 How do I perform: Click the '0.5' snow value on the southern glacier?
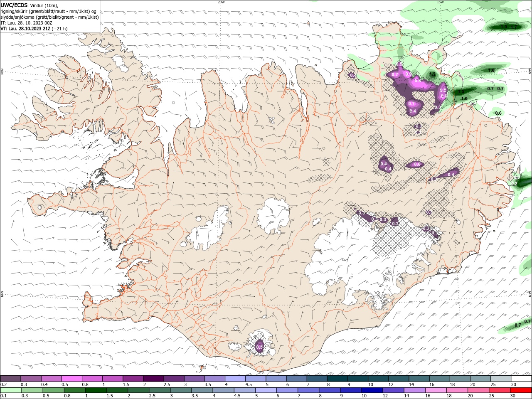pos(259,347)
